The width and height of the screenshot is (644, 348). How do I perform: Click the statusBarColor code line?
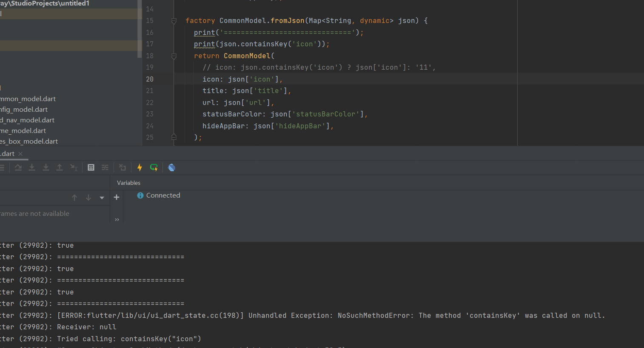[285, 114]
